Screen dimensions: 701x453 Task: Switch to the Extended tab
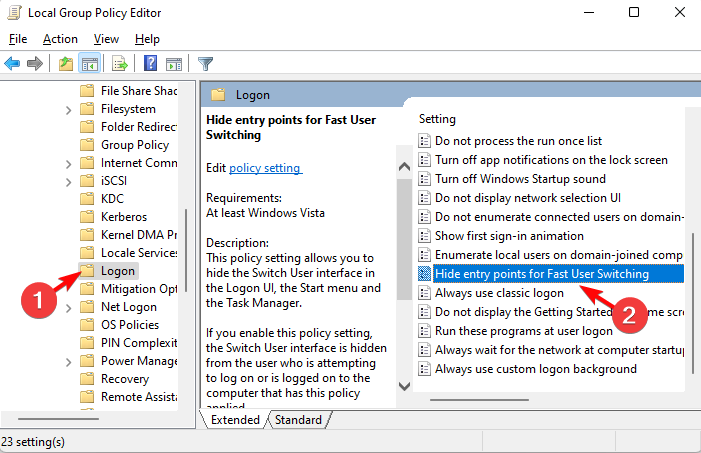point(235,419)
